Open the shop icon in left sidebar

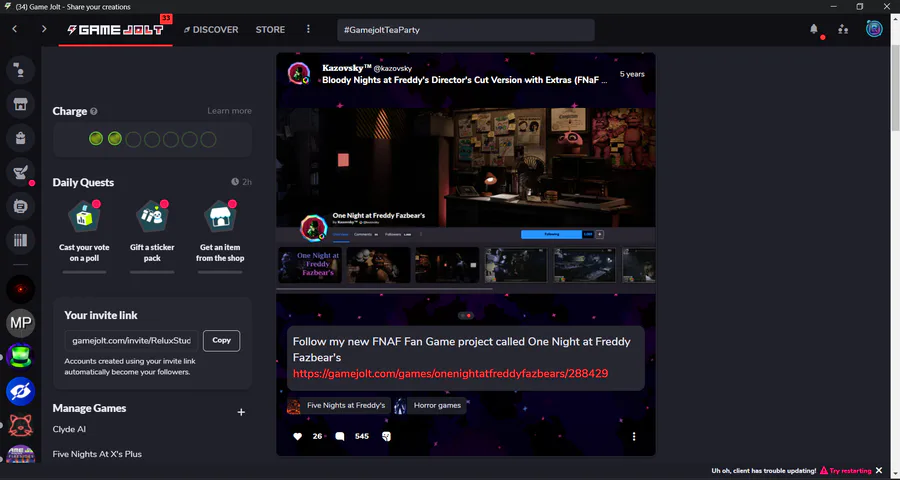click(20, 104)
